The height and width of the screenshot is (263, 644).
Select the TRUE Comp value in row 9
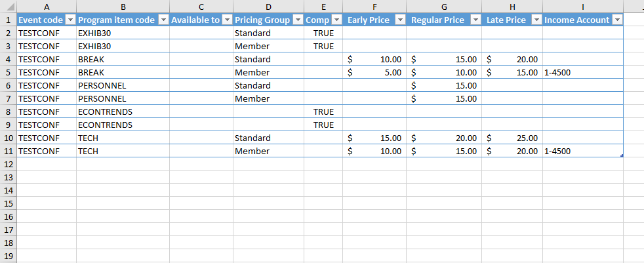[323, 125]
